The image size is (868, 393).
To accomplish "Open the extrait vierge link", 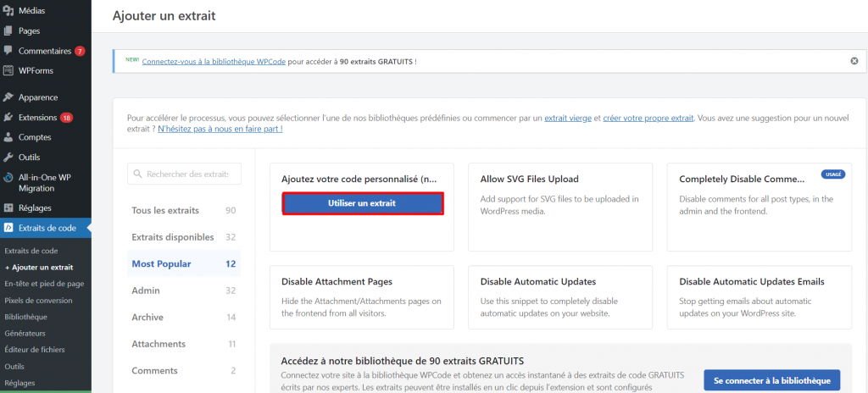I will [x=567, y=119].
